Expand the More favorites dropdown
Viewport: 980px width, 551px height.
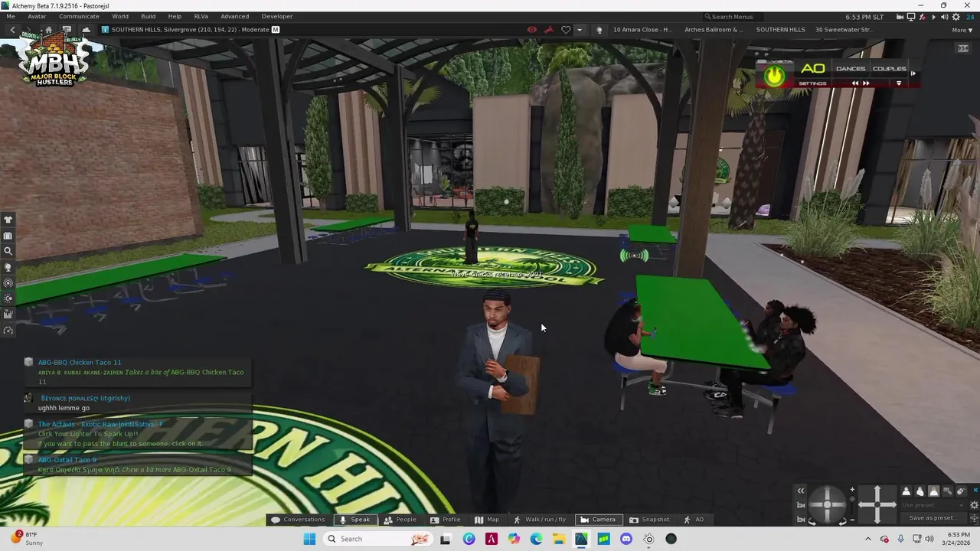click(x=962, y=30)
